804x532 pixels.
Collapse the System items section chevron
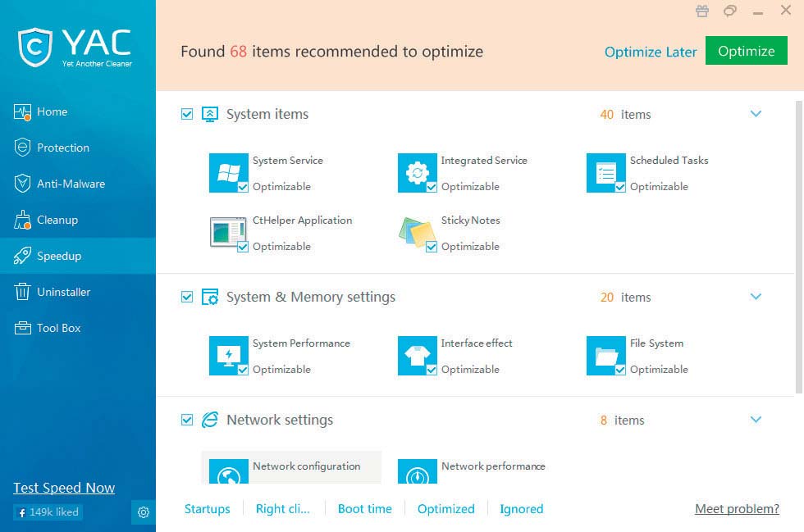[756, 114]
